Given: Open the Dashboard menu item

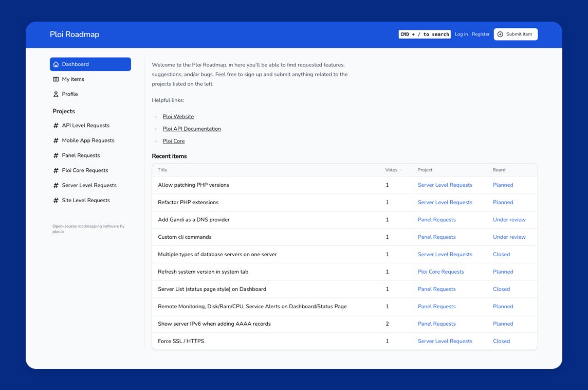Looking at the screenshot, I should tap(90, 64).
